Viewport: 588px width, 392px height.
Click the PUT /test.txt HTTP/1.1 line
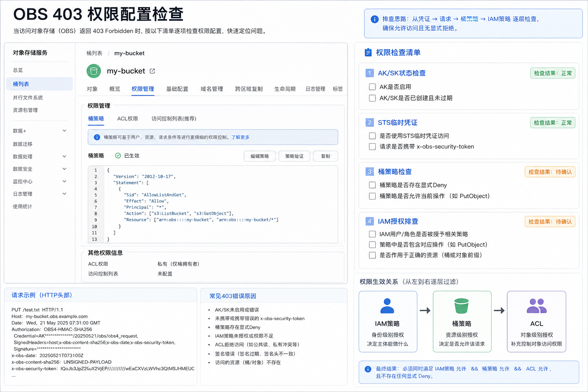pos(37,310)
